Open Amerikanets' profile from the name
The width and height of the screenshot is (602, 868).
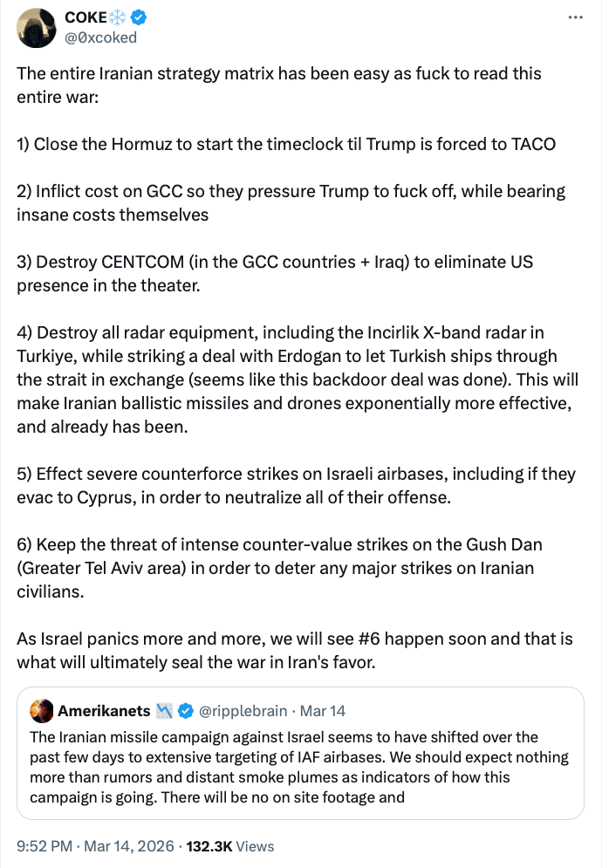tap(104, 711)
